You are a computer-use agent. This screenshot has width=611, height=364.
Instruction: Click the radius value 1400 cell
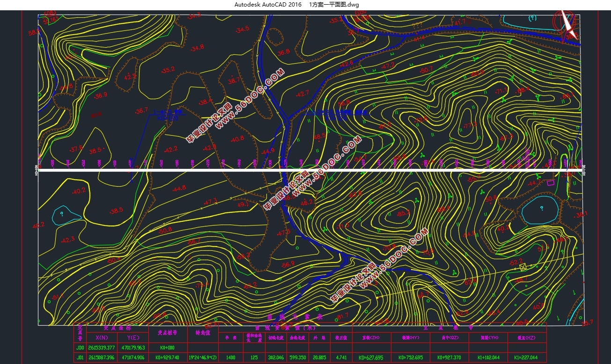[x=230, y=358]
